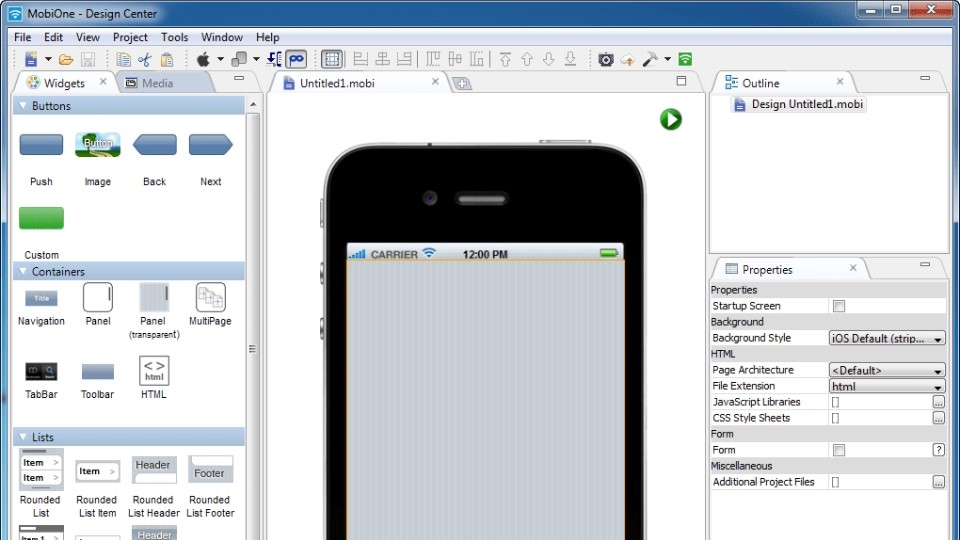Viewport: 960px width, 540px height.
Task: Click the bring to front arrow icon
Action: 505,59
